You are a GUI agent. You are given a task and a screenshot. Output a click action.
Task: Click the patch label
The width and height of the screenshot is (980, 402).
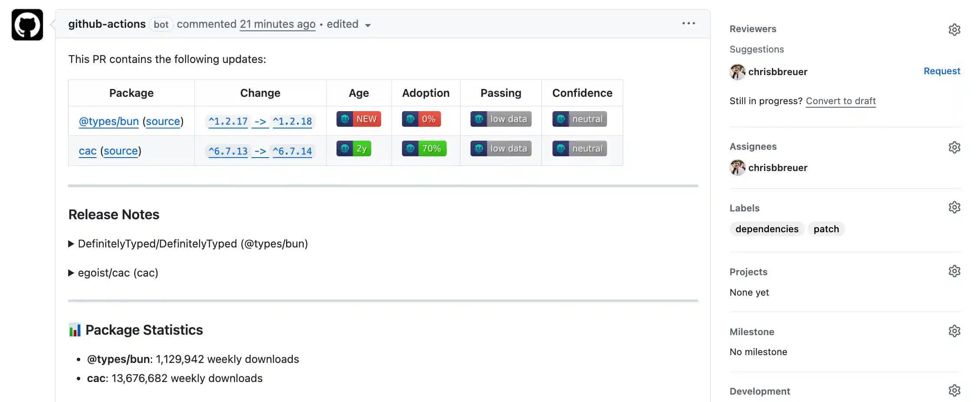point(826,229)
